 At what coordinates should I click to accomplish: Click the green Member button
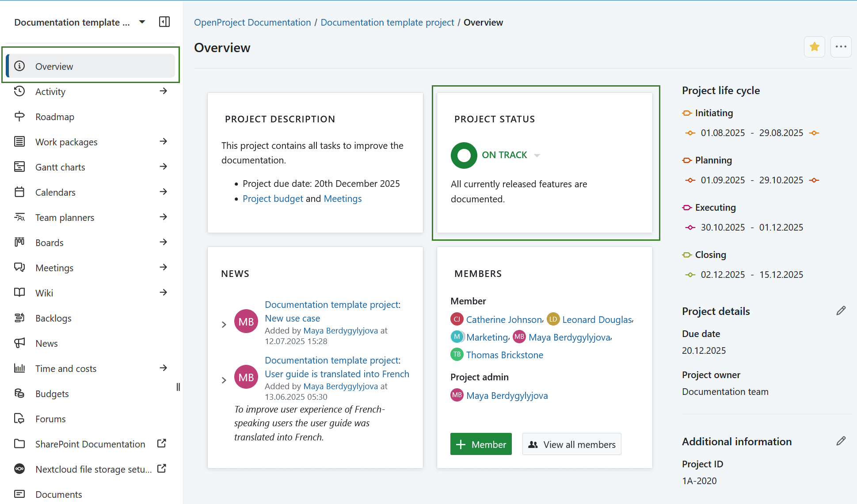[481, 444]
